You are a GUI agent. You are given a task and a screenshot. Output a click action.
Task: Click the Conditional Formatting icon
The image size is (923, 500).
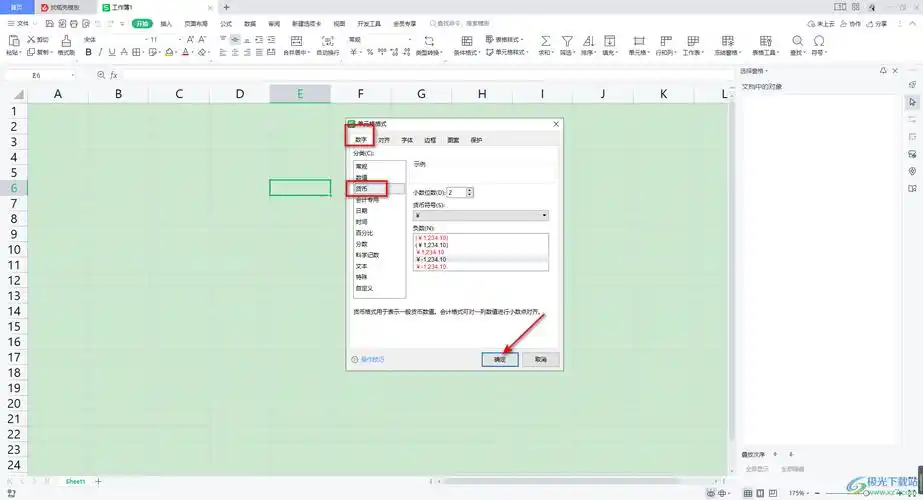pyautogui.click(x=467, y=41)
